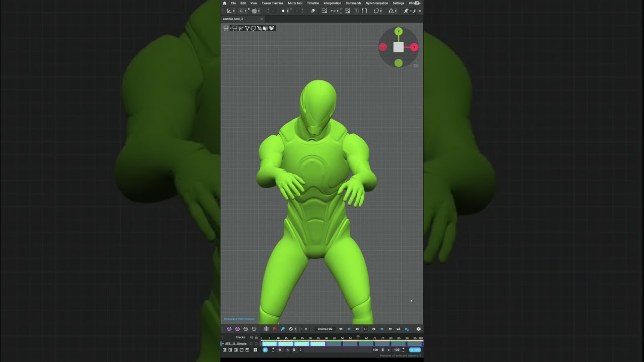Click the boxed C toolbar icon
The width and height of the screenshot is (644, 362).
click(241, 11)
